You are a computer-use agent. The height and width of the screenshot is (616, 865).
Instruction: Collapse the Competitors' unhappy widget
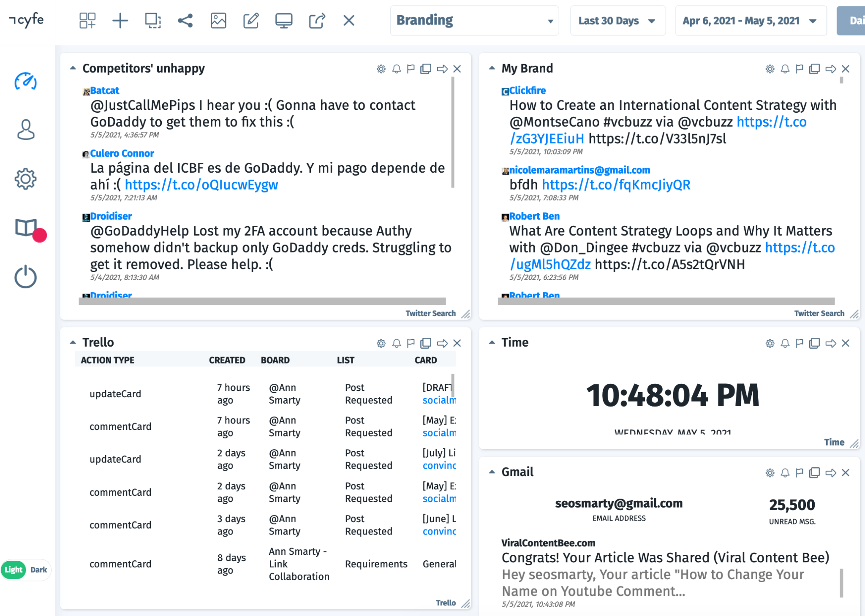tap(73, 68)
